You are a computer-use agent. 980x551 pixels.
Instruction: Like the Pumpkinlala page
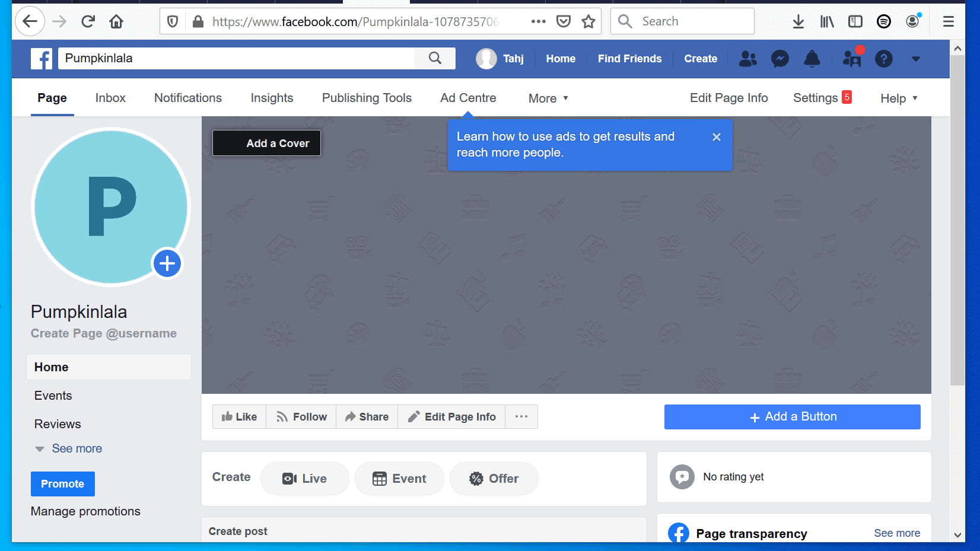[x=240, y=417]
